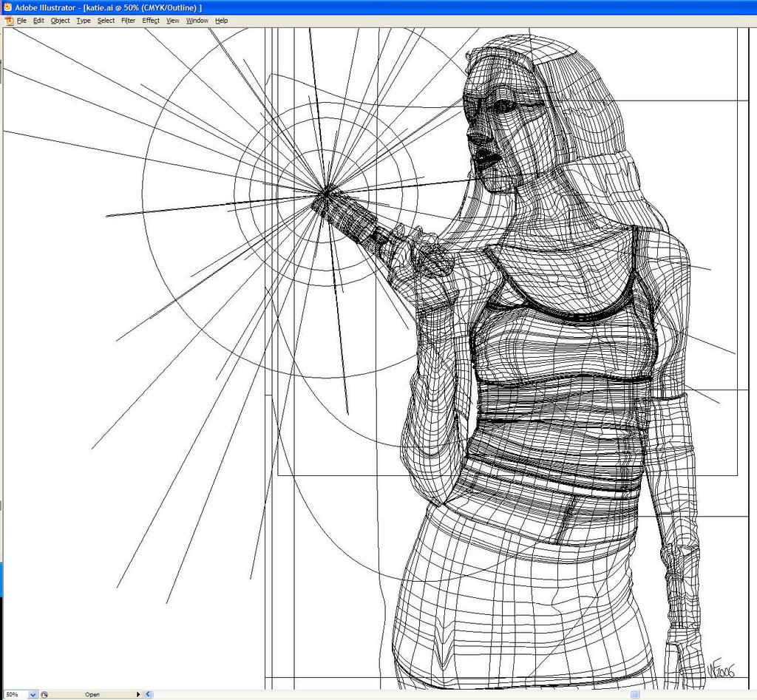Viewport: 757px width, 700px height.
Task: Open the File menu
Action: coord(21,21)
